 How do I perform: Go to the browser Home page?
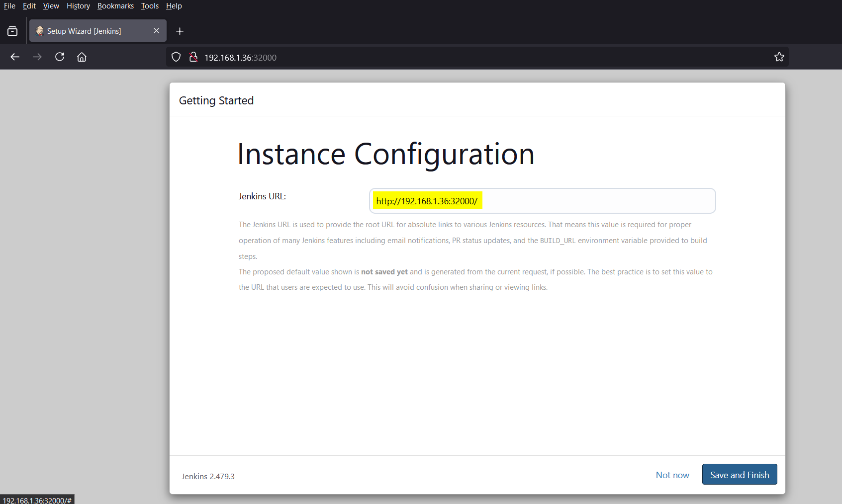click(82, 57)
